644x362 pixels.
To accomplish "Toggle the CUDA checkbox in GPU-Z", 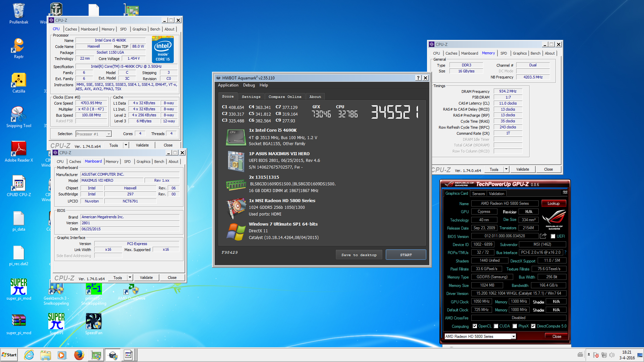I will 496,326.
